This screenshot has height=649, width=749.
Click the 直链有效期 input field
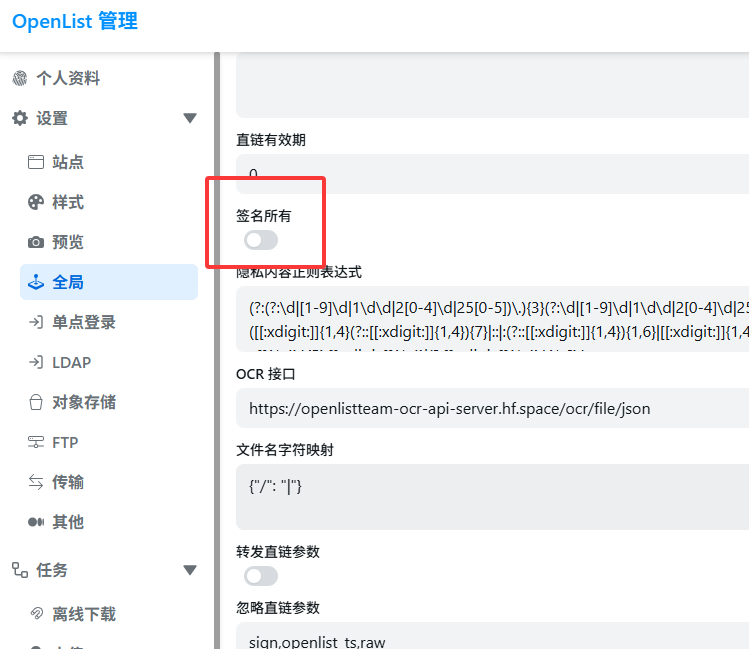coord(492,174)
